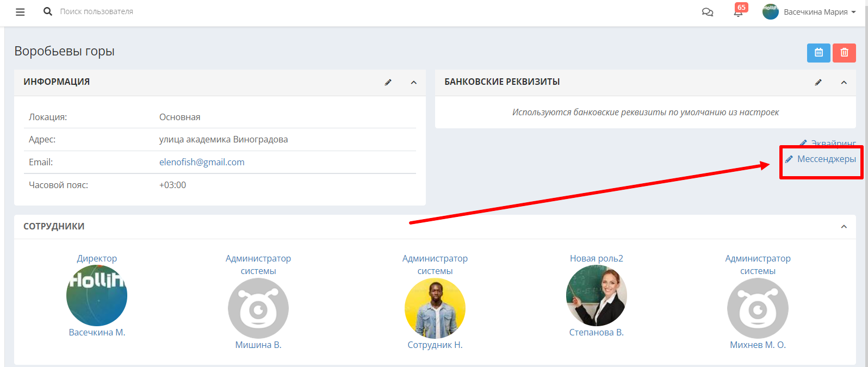Open the hamburger navigation menu
The image size is (868, 367).
coord(20,12)
